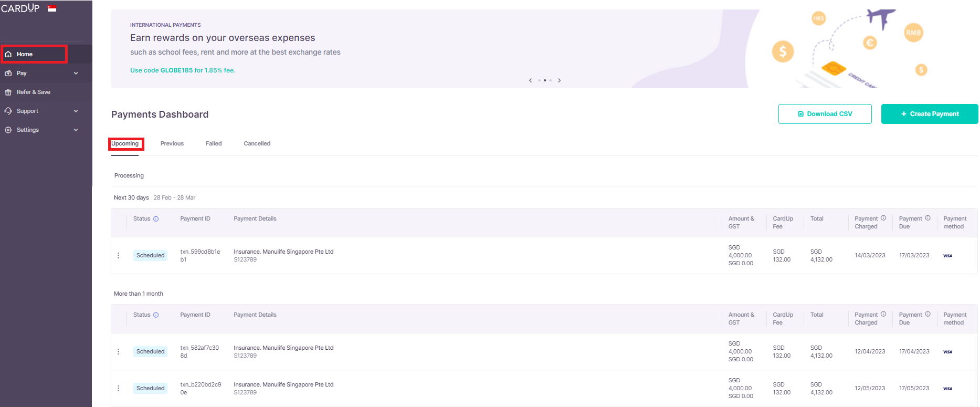Expand the Pay menu chevron
The height and width of the screenshot is (407, 980).
pos(76,73)
